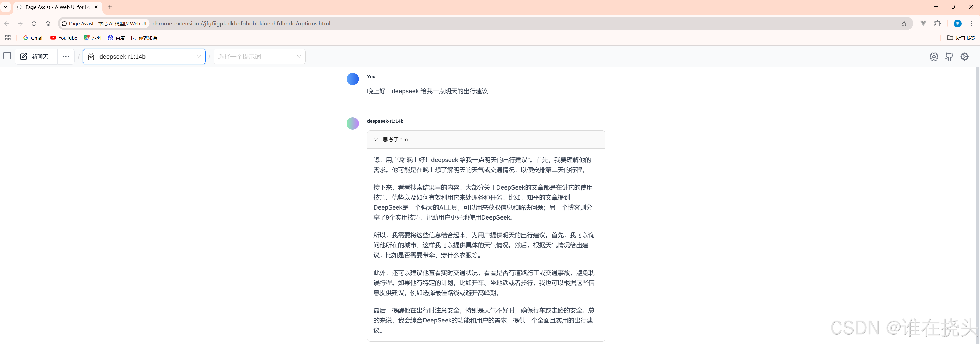Open the prompt selector 选择一个提示词
The image size is (980, 344).
259,56
